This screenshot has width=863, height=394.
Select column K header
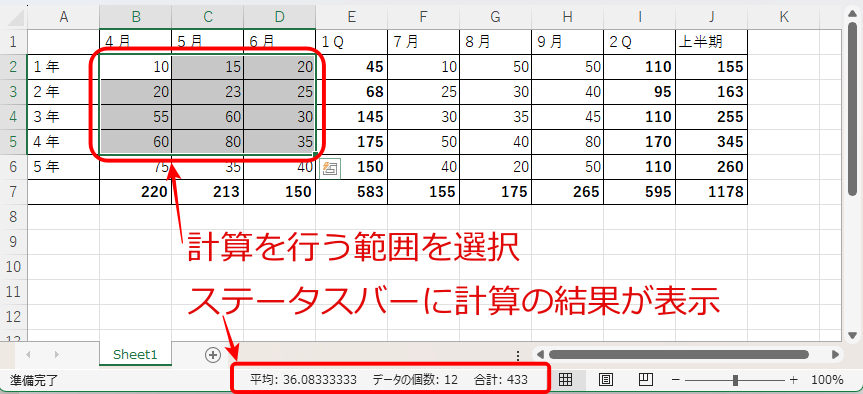784,17
